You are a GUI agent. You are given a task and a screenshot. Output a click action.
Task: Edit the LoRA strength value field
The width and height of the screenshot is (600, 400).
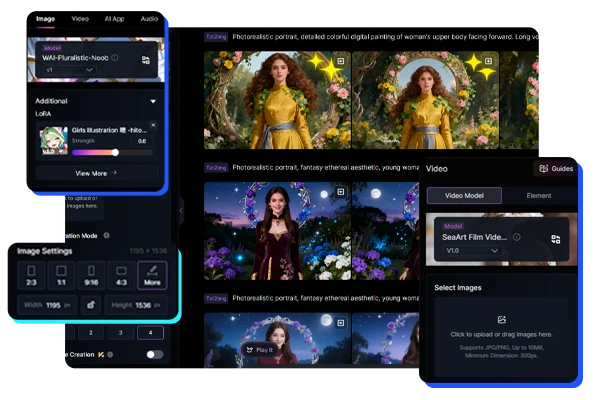pos(142,141)
